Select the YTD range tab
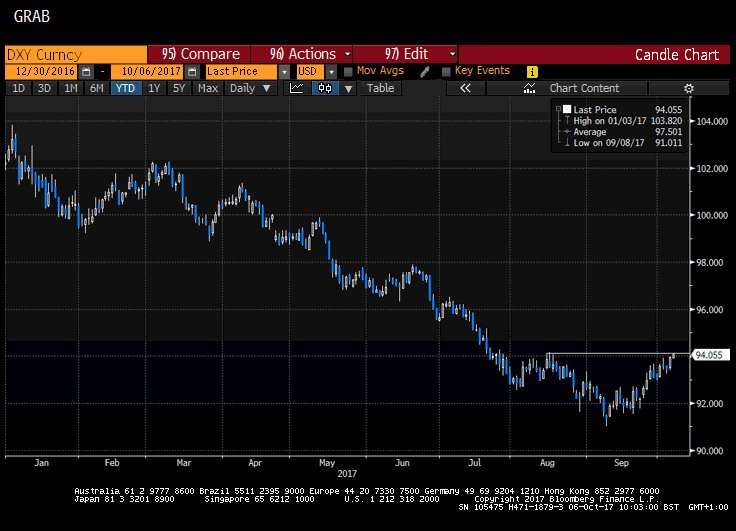The width and height of the screenshot is (736, 531). (x=125, y=88)
